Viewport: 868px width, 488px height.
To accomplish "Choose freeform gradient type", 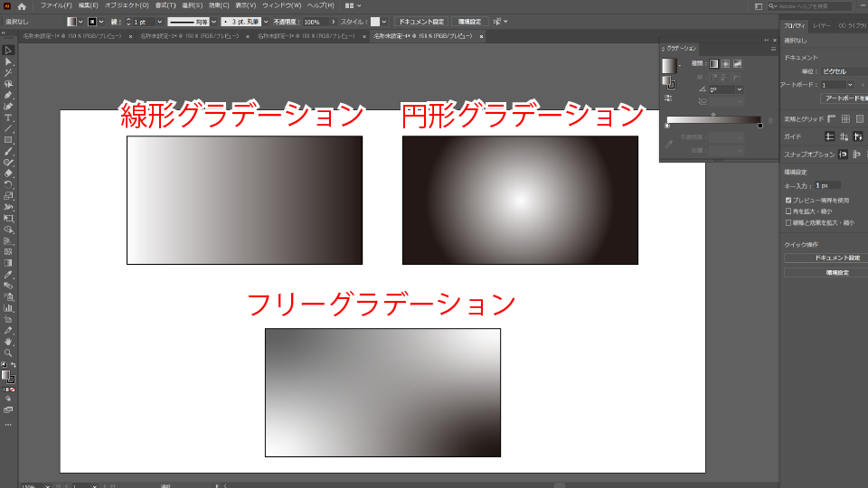I will (738, 63).
